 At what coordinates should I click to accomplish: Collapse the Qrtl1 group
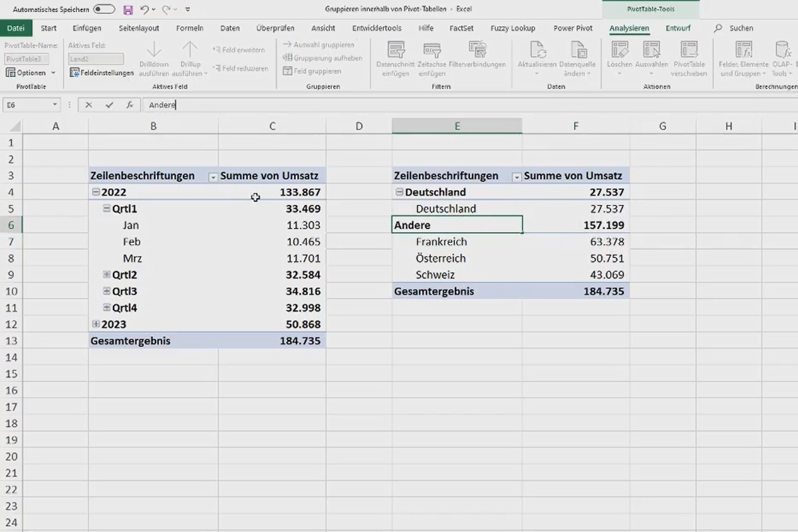106,209
